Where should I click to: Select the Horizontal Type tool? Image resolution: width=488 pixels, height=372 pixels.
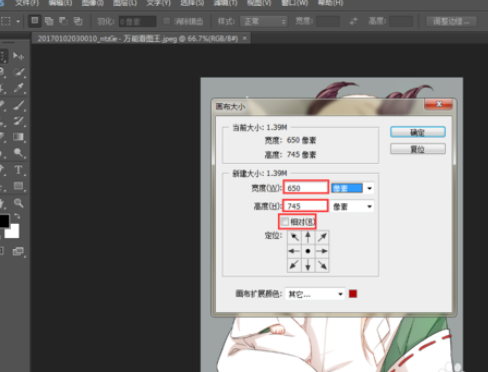(x=19, y=170)
